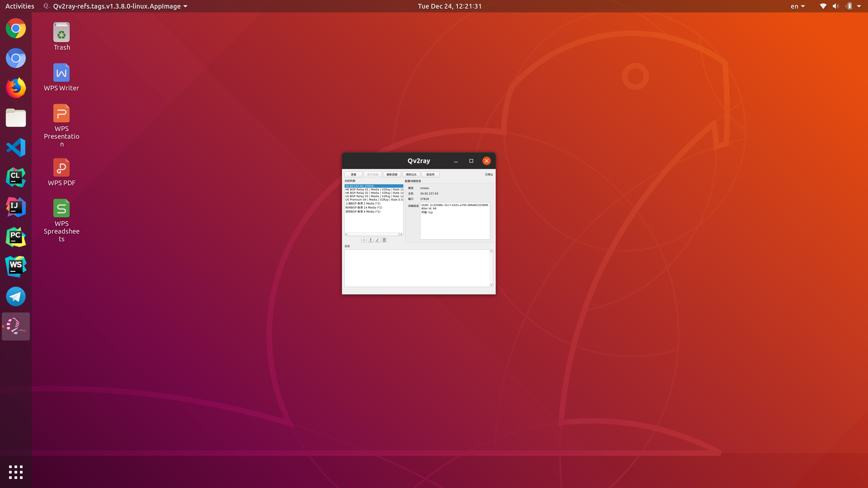Image resolution: width=868 pixels, height=488 pixels.
Task: Click the 重新连接 (Reconnect) button
Action: [392, 174]
